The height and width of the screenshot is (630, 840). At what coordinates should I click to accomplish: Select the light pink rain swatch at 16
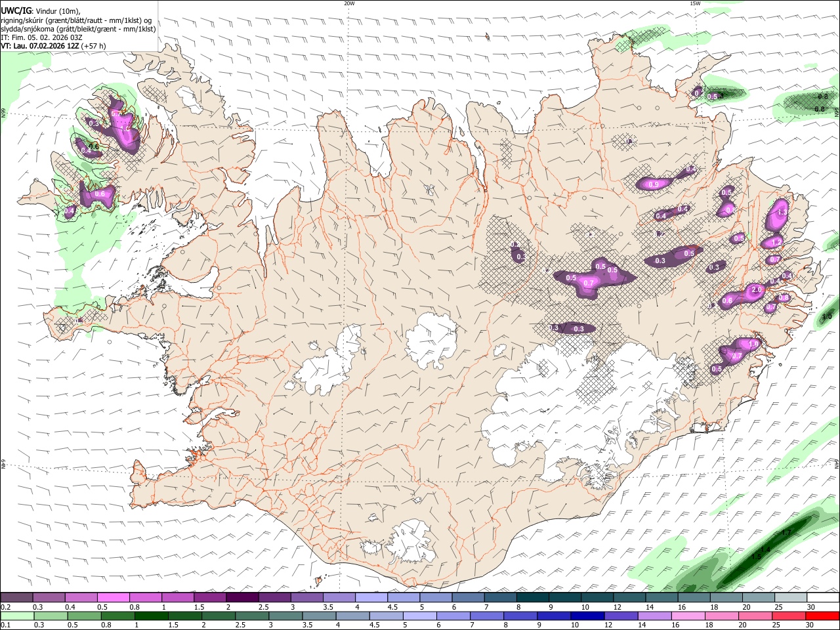click(688, 616)
